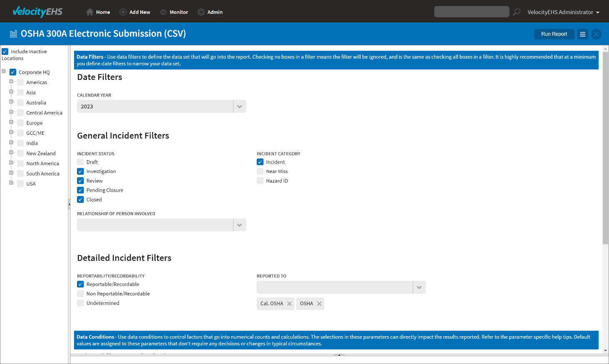Uncheck the Closed status

click(x=81, y=200)
